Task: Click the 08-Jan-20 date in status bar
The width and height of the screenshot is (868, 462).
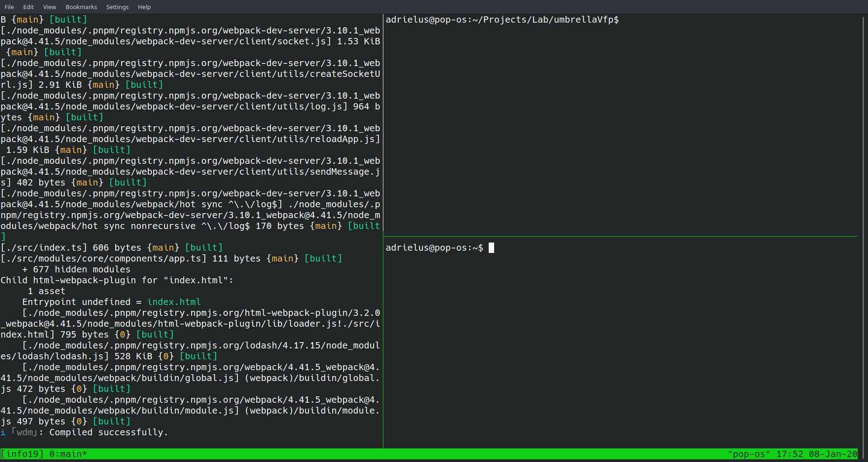Action: pos(833,454)
